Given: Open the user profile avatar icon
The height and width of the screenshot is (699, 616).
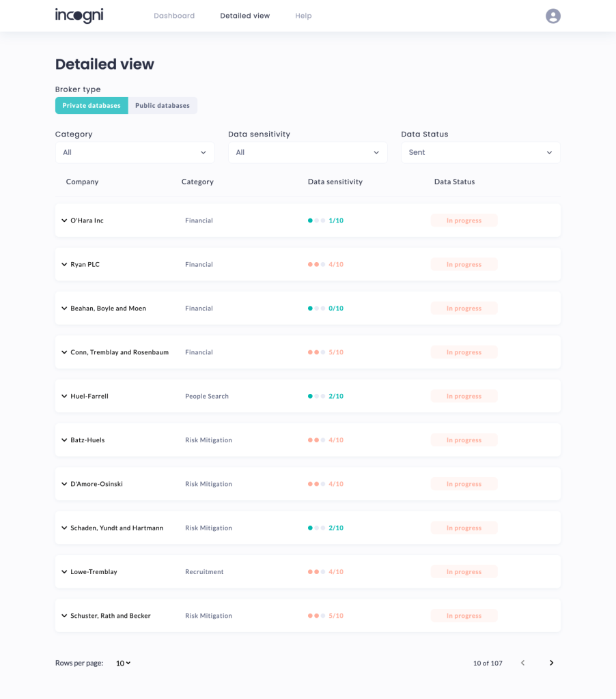Looking at the screenshot, I should (552, 16).
